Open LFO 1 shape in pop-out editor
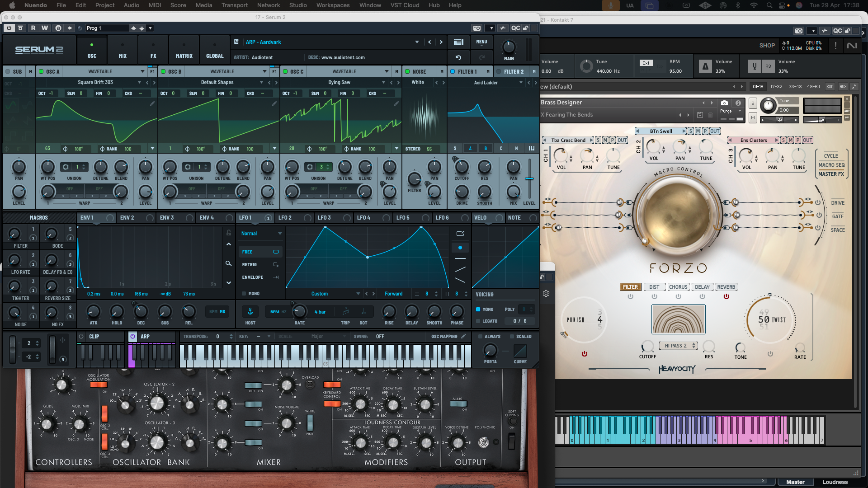Viewport: 868px width, 488px height. tap(460, 234)
